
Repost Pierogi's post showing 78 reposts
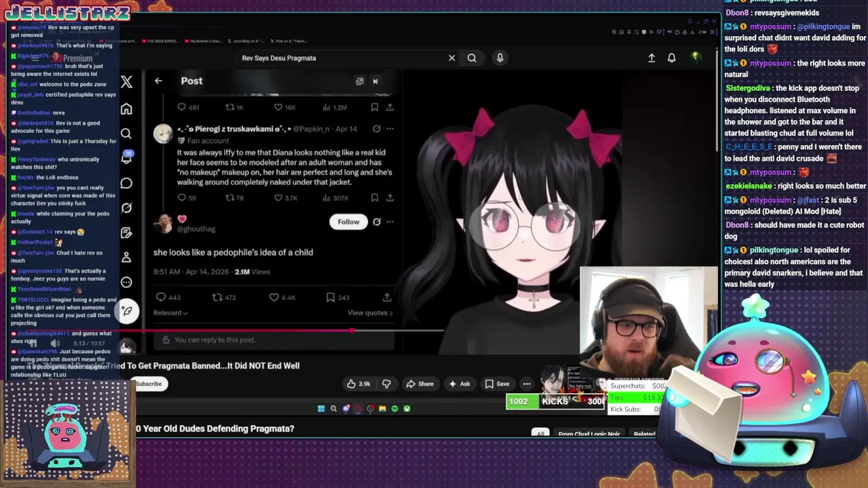(x=234, y=198)
